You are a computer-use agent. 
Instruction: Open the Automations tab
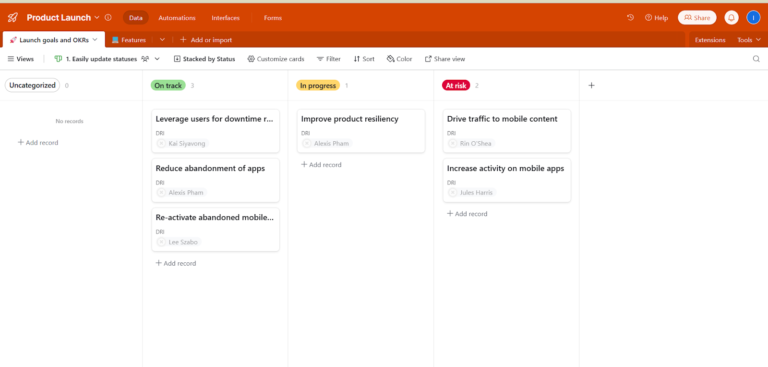pos(177,18)
